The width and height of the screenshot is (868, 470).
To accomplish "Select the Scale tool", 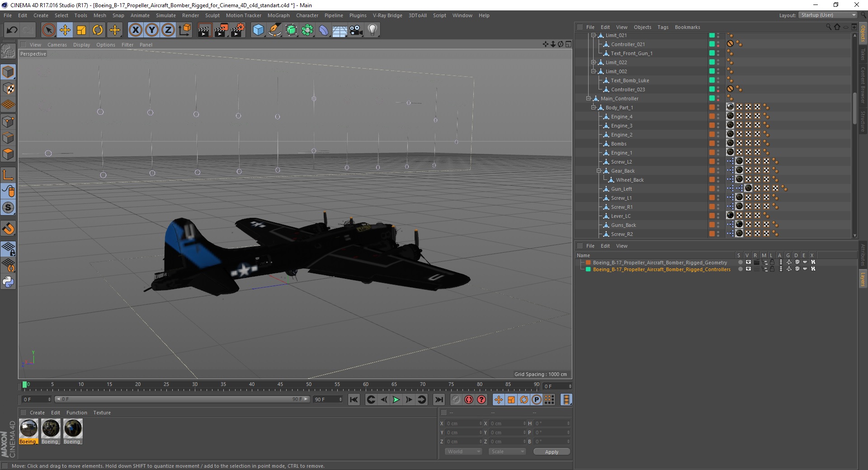I will 81,30.
